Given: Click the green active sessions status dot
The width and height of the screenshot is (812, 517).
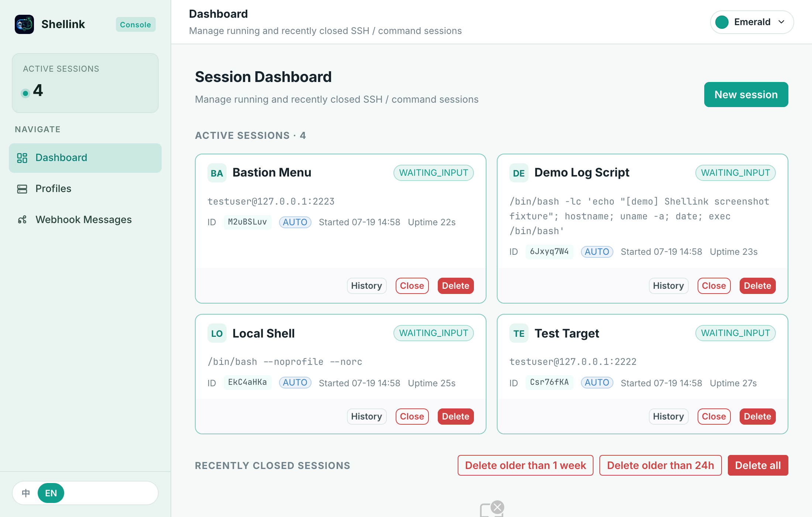Looking at the screenshot, I should point(25,93).
